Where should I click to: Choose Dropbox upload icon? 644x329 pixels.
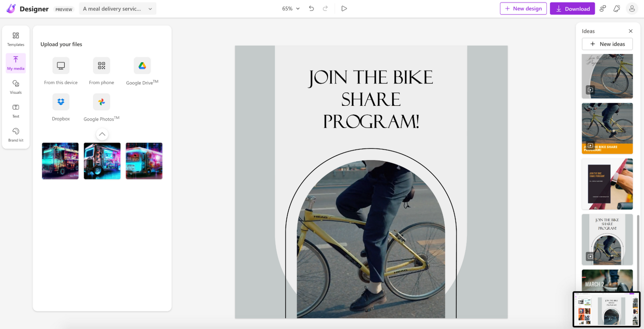coord(61,102)
